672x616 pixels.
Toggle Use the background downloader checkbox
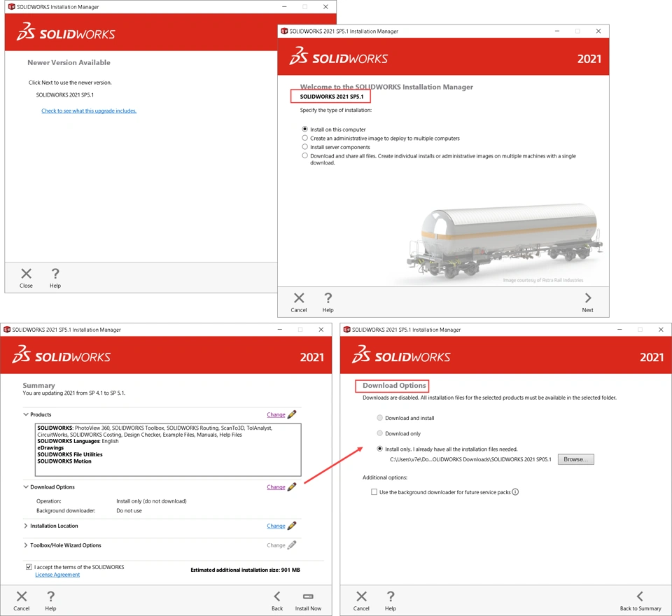click(374, 491)
